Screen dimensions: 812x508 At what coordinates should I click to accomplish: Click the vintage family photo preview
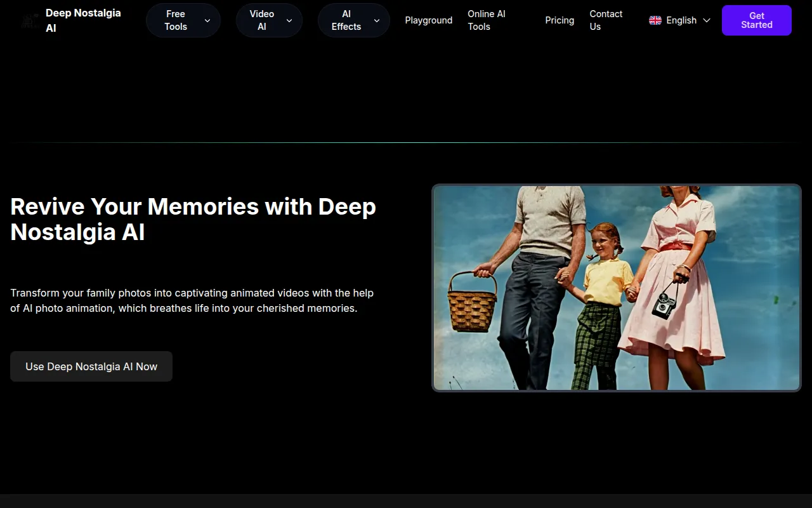616,288
